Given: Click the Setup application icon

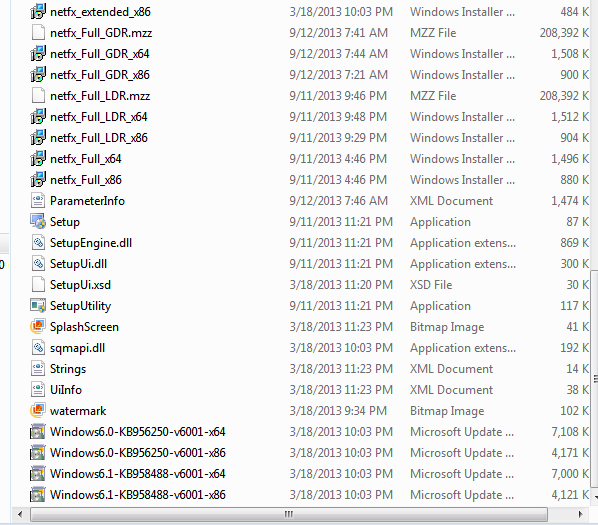Looking at the screenshot, I should (38, 222).
